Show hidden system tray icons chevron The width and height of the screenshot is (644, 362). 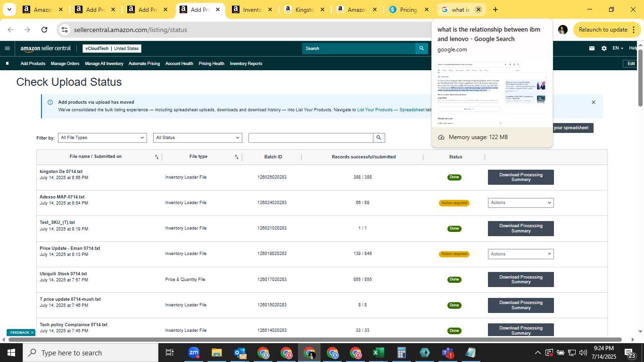537,353
